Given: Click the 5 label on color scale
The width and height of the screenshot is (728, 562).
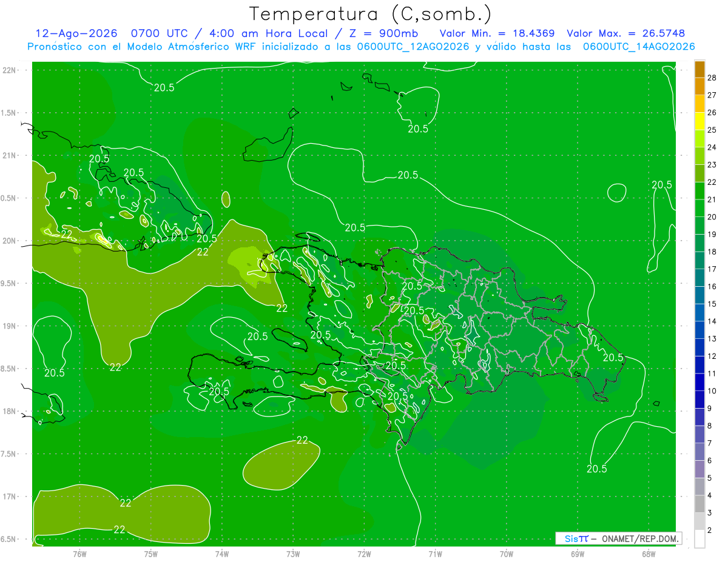Looking at the screenshot, I should pyautogui.click(x=710, y=478).
